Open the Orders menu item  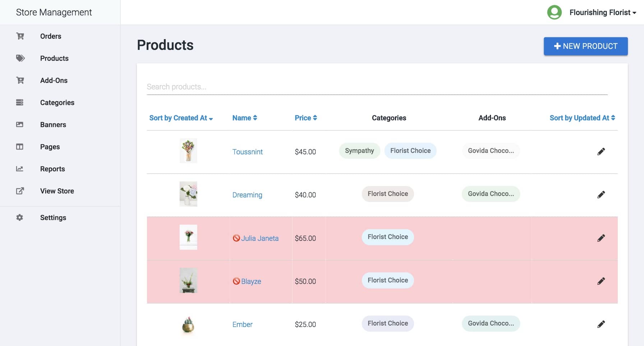click(51, 36)
